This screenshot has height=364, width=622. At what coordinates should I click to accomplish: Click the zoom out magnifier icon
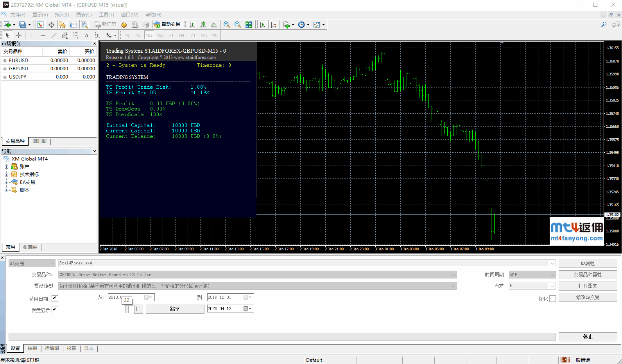(x=237, y=25)
